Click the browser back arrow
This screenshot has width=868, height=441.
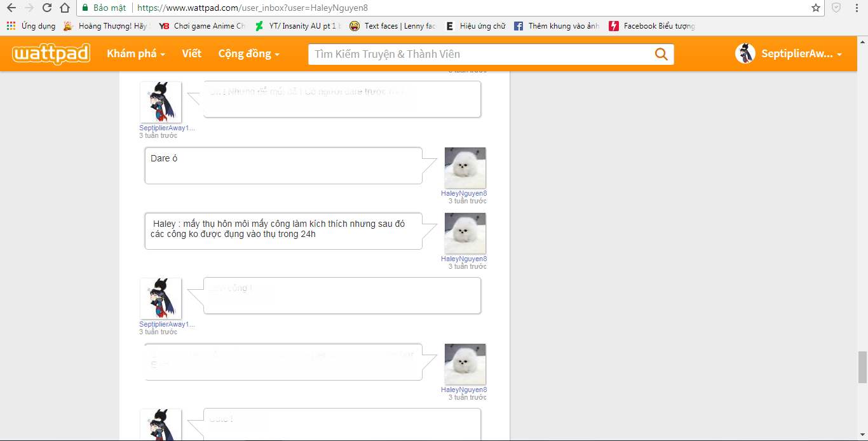11,8
